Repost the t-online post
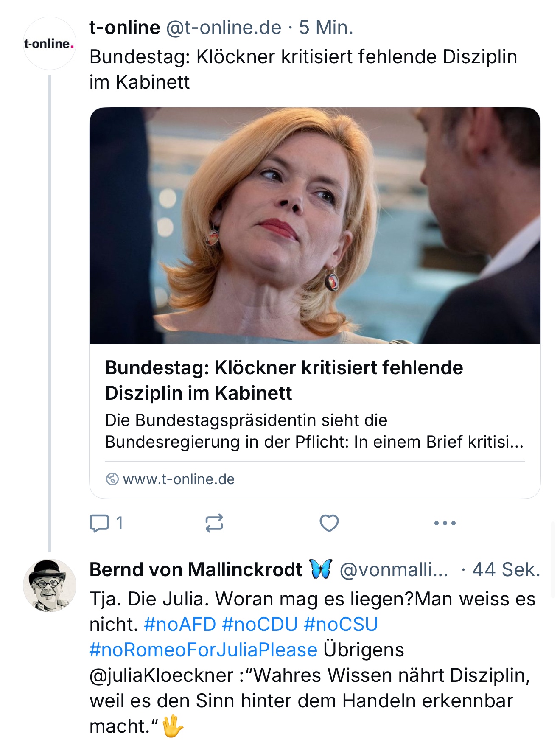The image size is (560, 748). pyautogui.click(x=214, y=523)
